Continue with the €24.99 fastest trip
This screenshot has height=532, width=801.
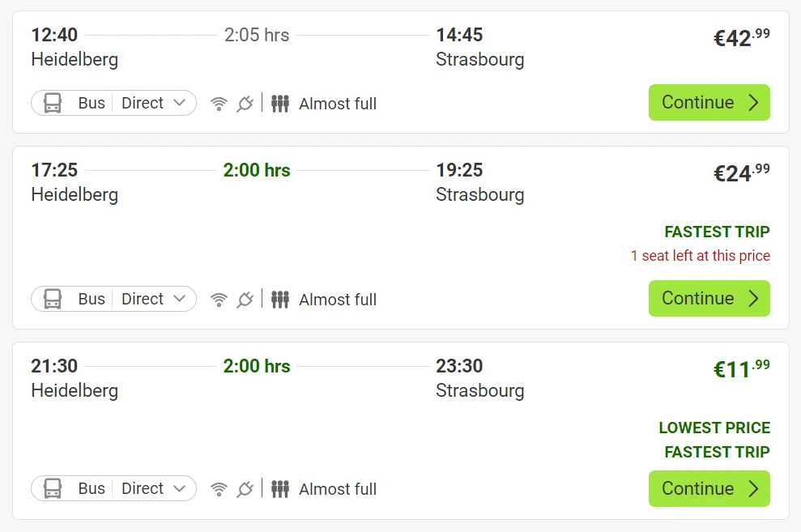pyautogui.click(x=709, y=299)
